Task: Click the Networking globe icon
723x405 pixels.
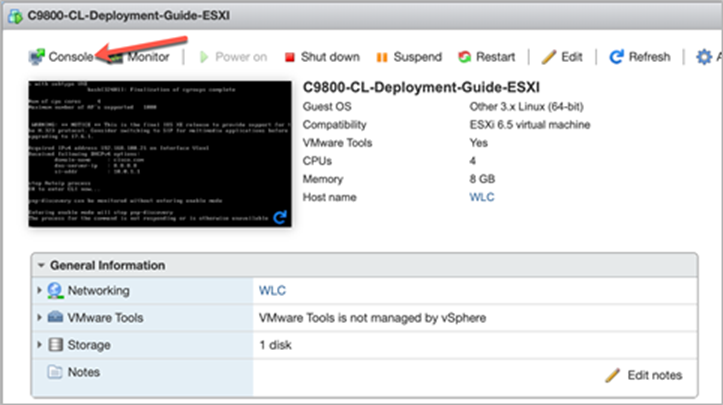Action: [x=55, y=291]
